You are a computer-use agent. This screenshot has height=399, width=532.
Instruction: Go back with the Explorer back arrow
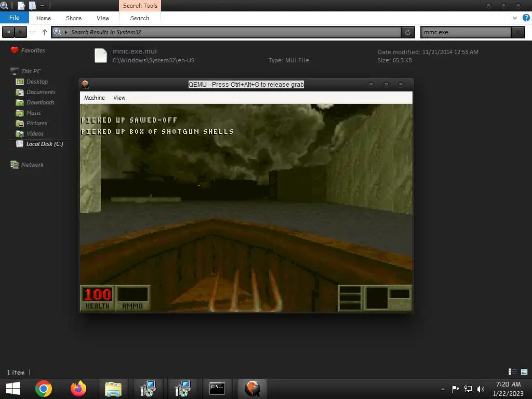click(x=8, y=32)
